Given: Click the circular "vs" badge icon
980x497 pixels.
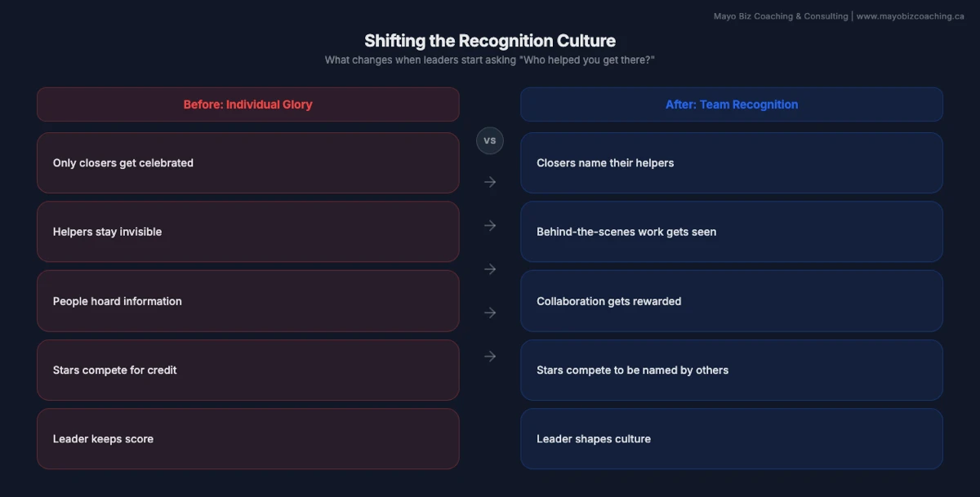Looking at the screenshot, I should [x=489, y=140].
